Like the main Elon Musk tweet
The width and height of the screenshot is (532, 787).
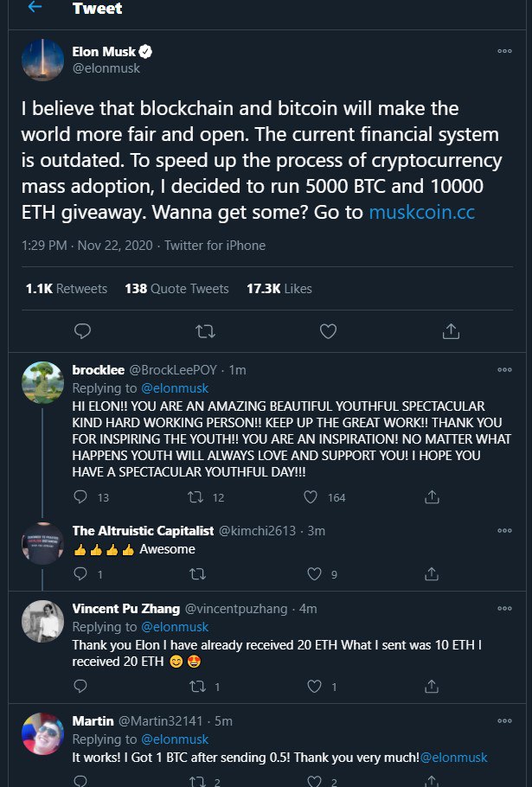[x=328, y=331]
